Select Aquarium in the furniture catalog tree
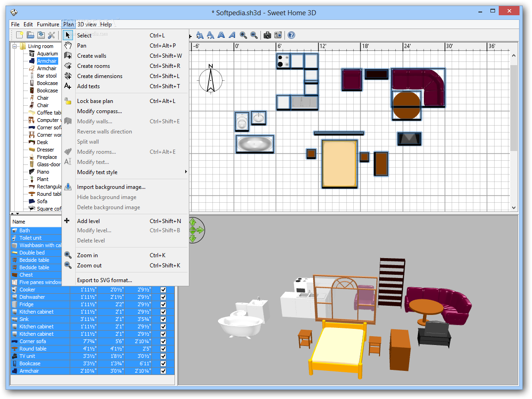Image resolution: width=532 pixels, height=399 pixels. (x=48, y=54)
